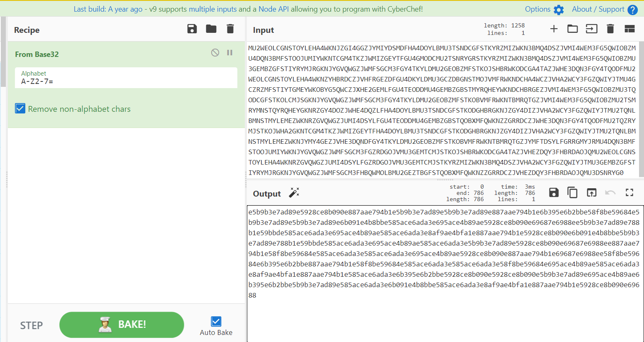Screen dimensions: 644x342
Task: Click the input pane vertical scrollbar
Action: tap(641, 109)
